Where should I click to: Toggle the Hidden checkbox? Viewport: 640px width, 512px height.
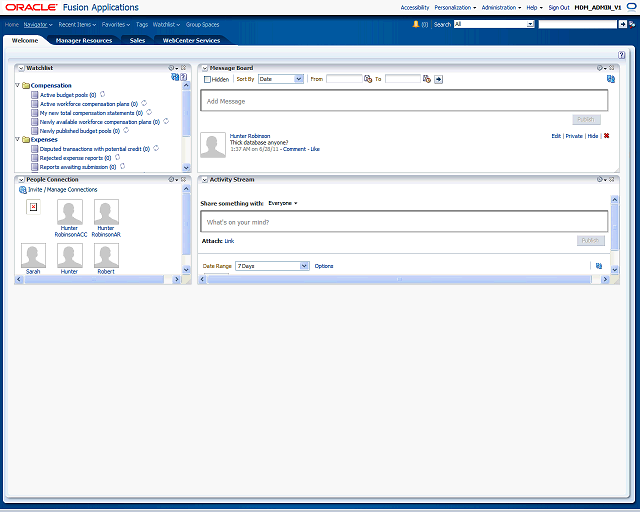[x=207, y=79]
